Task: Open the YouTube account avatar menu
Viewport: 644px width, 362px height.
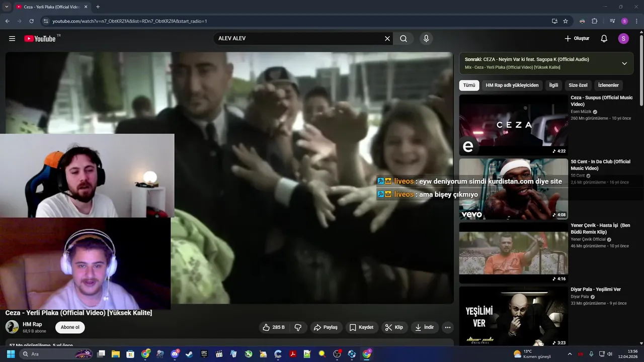Action: [623, 39]
